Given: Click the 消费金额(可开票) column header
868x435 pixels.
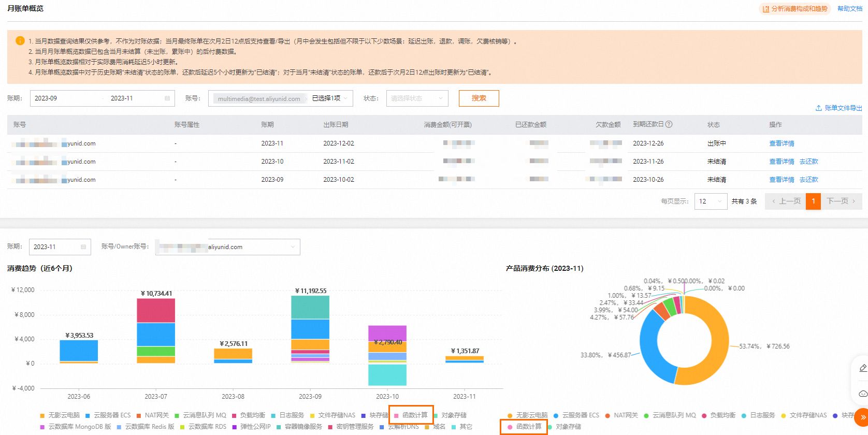Looking at the screenshot, I should 448,125.
